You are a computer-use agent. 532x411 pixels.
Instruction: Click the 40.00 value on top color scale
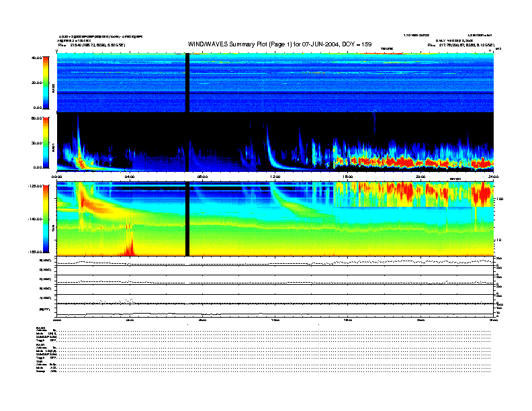pos(36,58)
